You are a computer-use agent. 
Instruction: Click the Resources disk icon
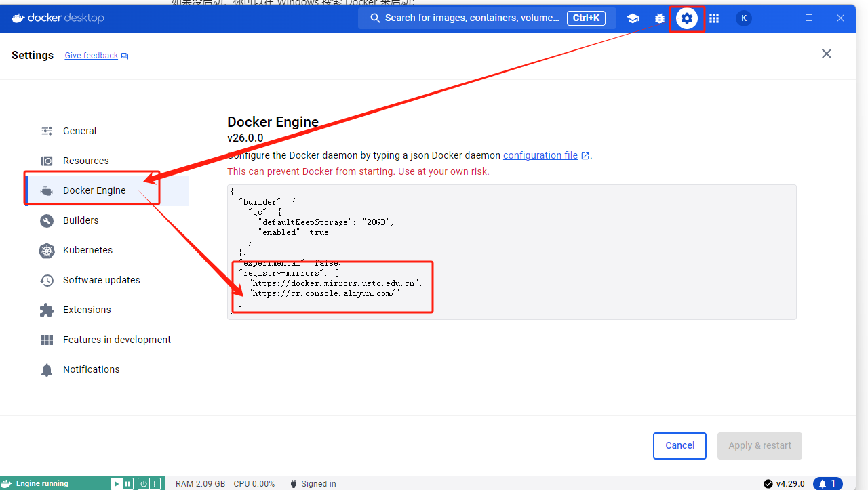point(47,161)
